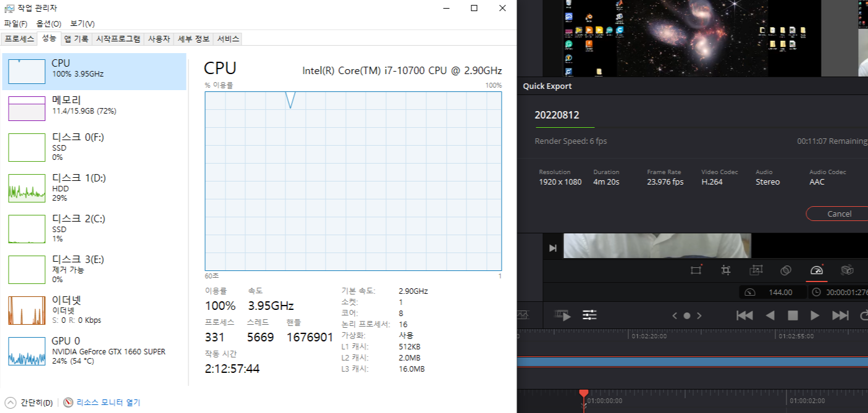Go to last frame in Resolve transport
This screenshot has height=413, width=868.
(840, 315)
